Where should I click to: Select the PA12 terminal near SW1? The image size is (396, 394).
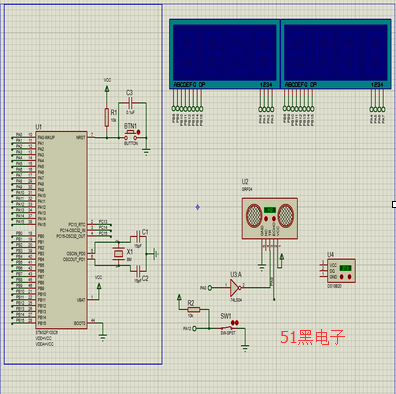pyautogui.click(x=195, y=329)
